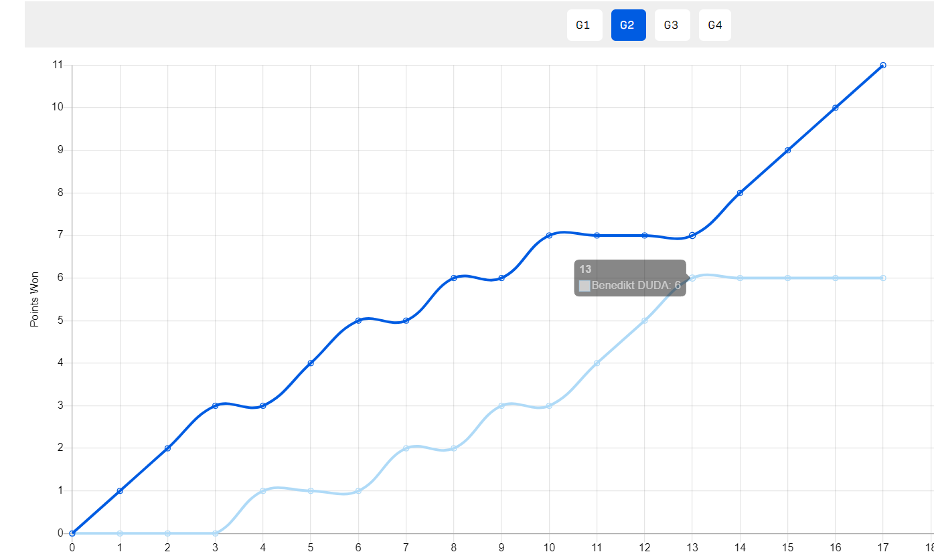Click dark blue point at rally 3
934x560 pixels.
point(215,405)
